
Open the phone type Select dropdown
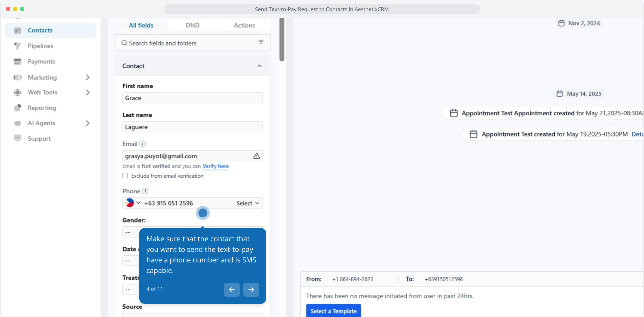[248, 203]
